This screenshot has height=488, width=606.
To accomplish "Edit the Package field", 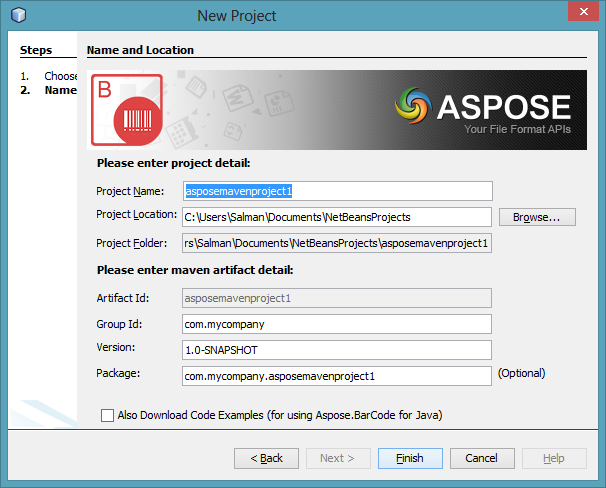I will (x=337, y=376).
